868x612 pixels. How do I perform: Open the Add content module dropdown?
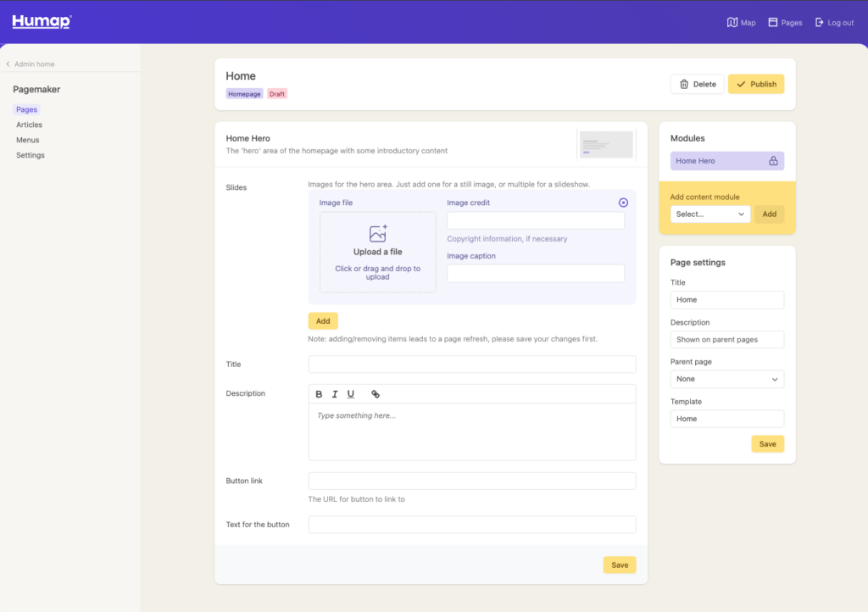pyautogui.click(x=710, y=214)
